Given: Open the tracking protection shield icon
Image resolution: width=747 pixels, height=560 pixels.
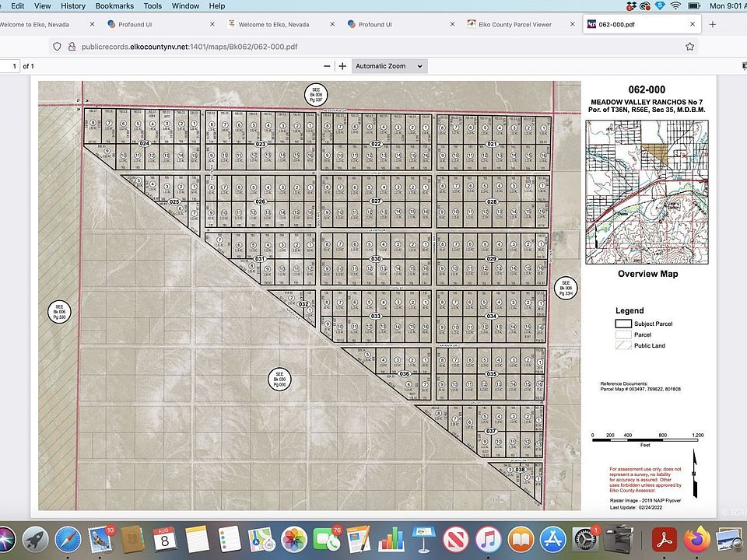Looking at the screenshot, I should (57, 47).
